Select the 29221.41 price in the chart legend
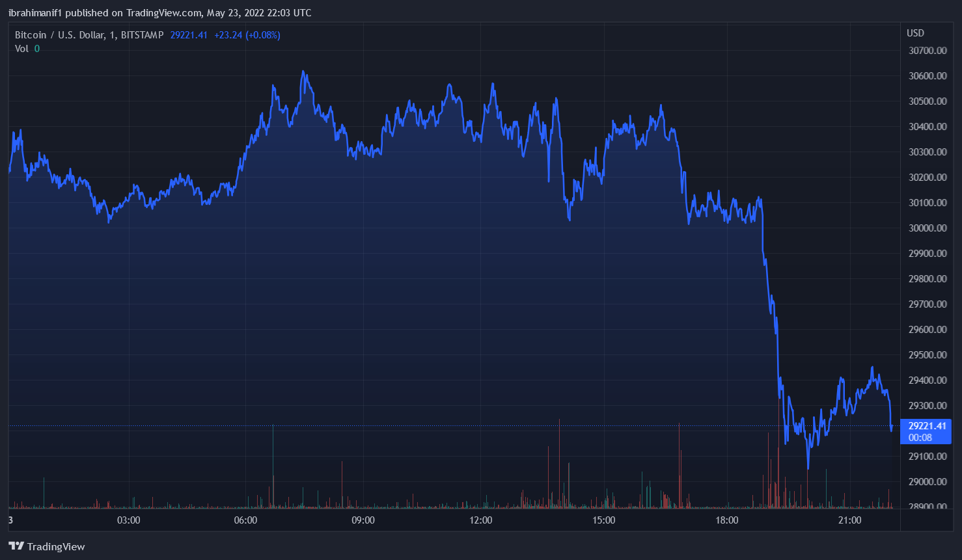This screenshot has height=560, width=962. [x=189, y=35]
